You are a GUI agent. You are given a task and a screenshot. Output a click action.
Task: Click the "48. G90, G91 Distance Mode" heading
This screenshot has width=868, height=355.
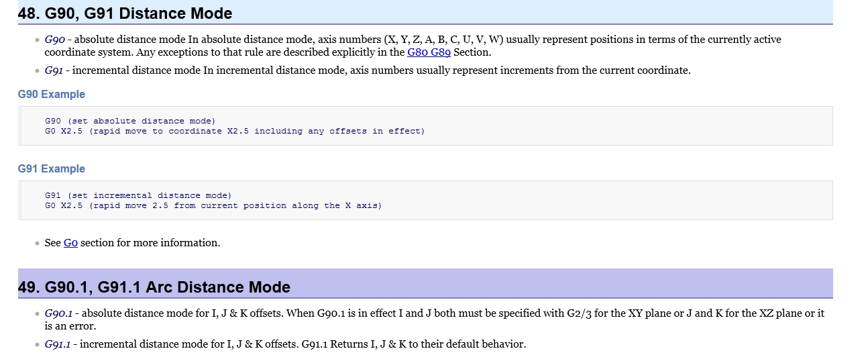click(x=125, y=13)
